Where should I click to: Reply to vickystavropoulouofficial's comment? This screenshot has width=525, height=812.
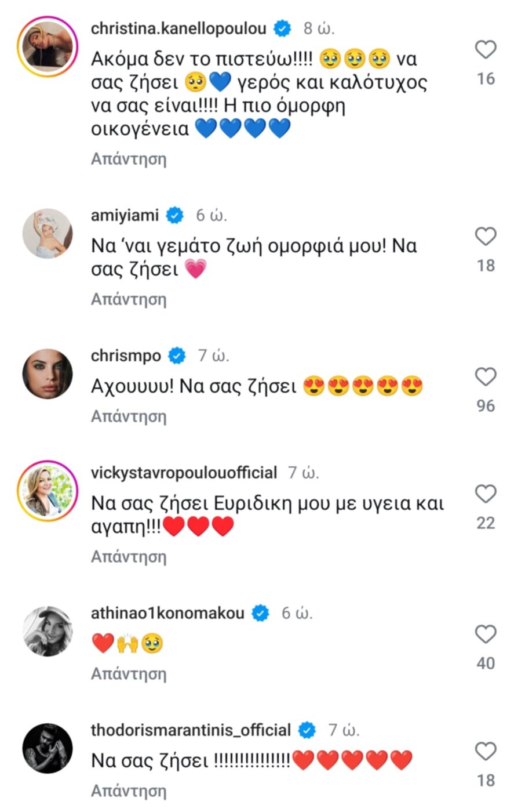(129, 557)
